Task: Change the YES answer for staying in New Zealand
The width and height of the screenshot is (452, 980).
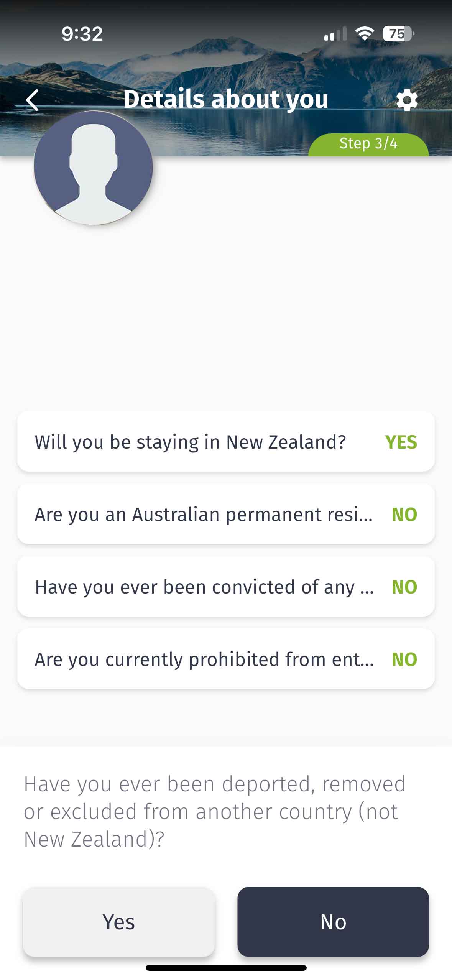Action: (401, 442)
